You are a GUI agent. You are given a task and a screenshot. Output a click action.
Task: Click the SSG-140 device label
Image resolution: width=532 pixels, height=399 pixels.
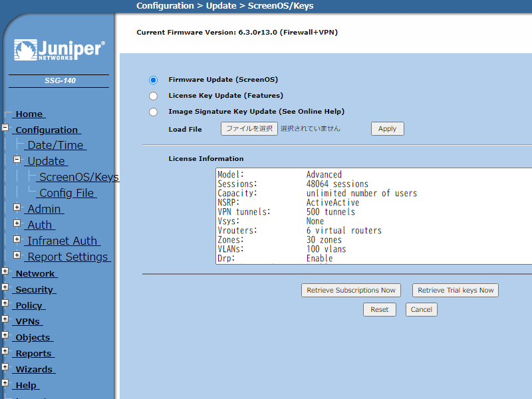pos(60,80)
